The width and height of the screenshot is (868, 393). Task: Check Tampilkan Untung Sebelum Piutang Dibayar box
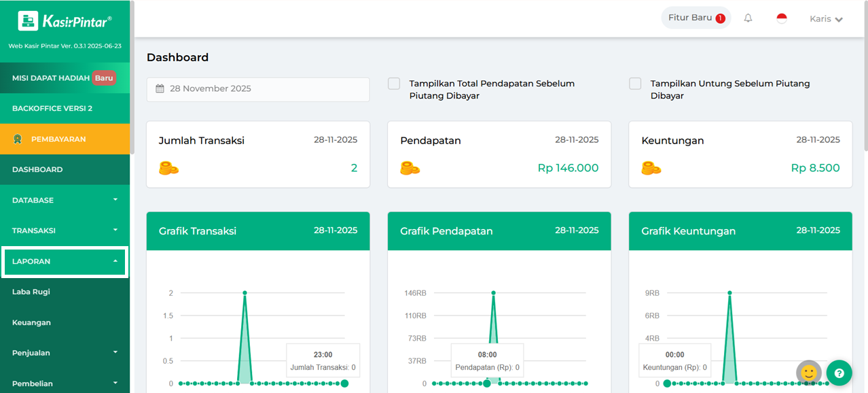pyautogui.click(x=635, y=84)
